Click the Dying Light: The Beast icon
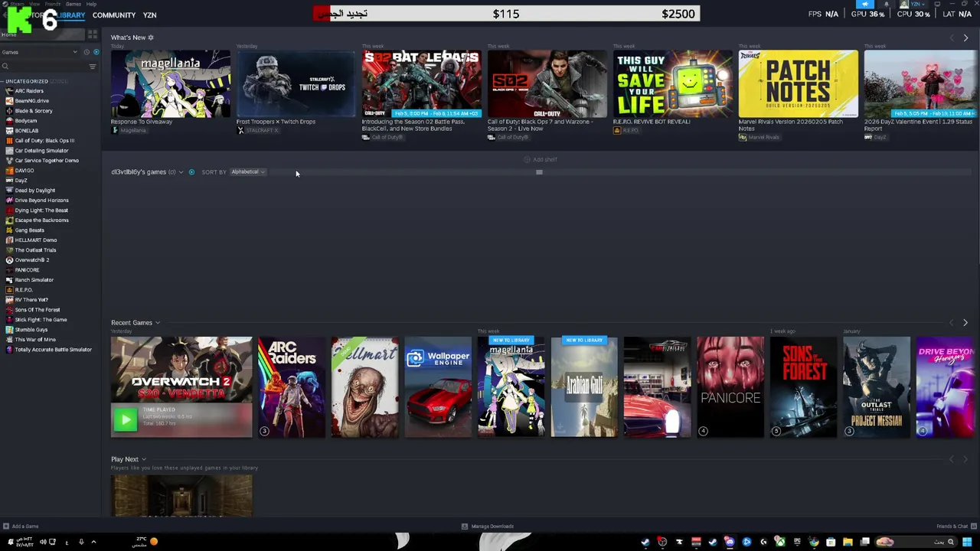Image resolution: width=980 pixels, height=551 pixels. (x=9, y=210)
